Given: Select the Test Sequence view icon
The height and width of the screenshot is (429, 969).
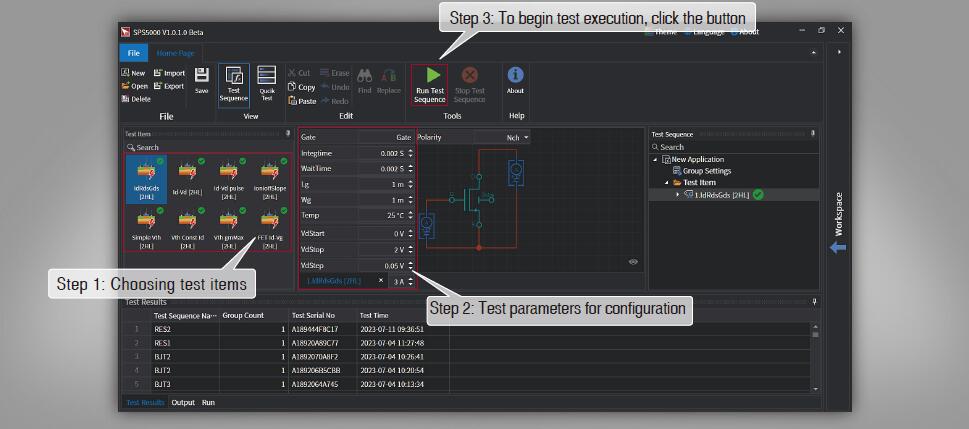Looking at the screenshot, I should tap(234, 76).
